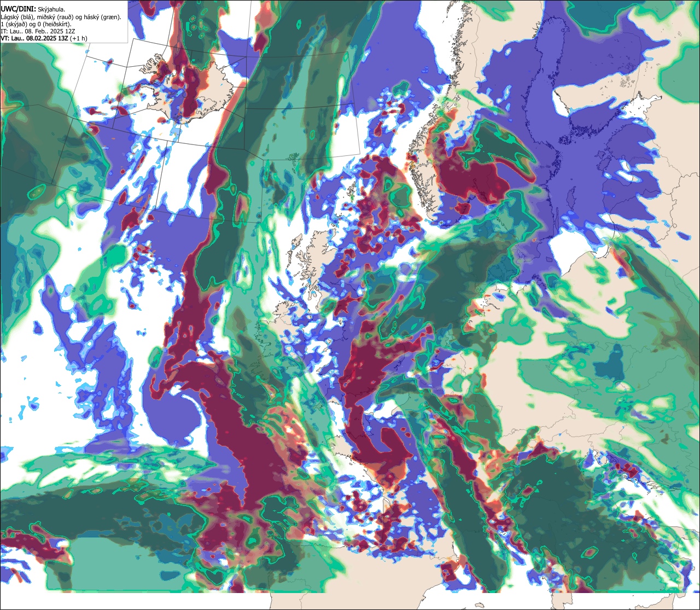
Task: Click the 'IT: Lau.. 08. Feb.. 2025 12Z' line
Action: point(38,31)
